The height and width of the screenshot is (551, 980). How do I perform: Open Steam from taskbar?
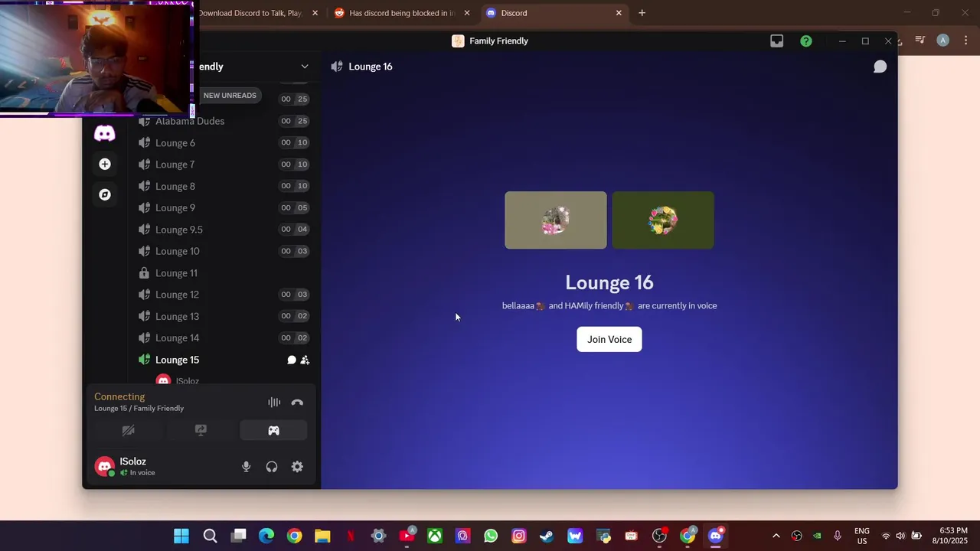[547, 536]
